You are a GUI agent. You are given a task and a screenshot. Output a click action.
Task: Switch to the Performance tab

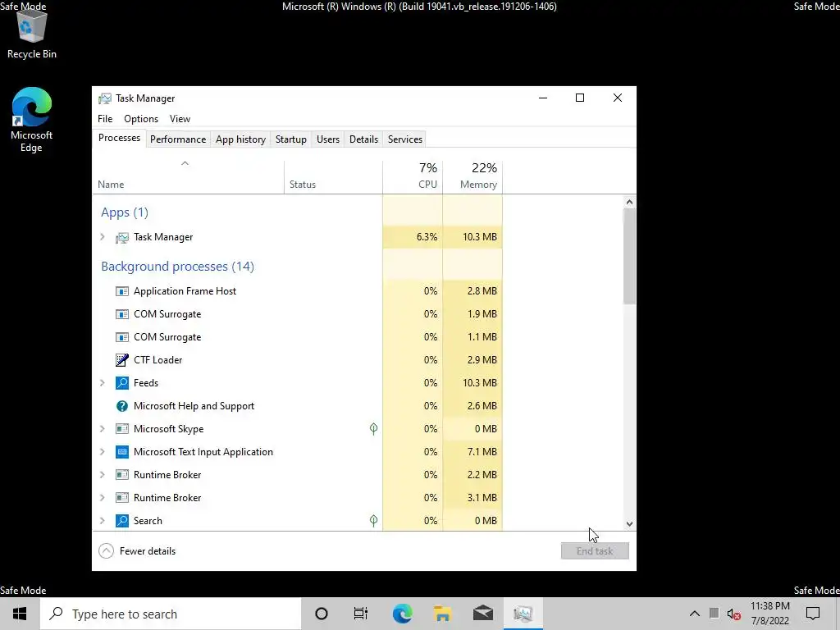178,139
